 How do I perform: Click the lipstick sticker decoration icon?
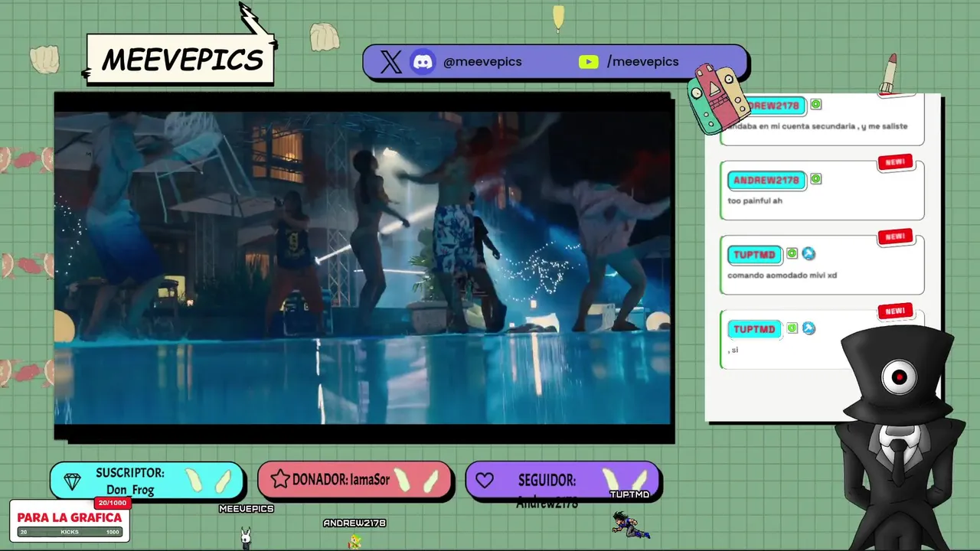pos(889,74)
